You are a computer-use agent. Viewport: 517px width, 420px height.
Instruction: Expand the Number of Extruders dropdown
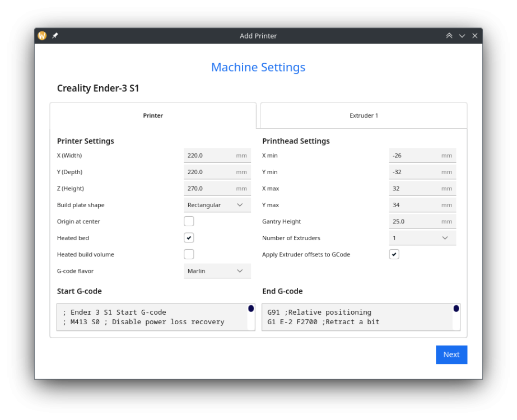pos(422,237)
